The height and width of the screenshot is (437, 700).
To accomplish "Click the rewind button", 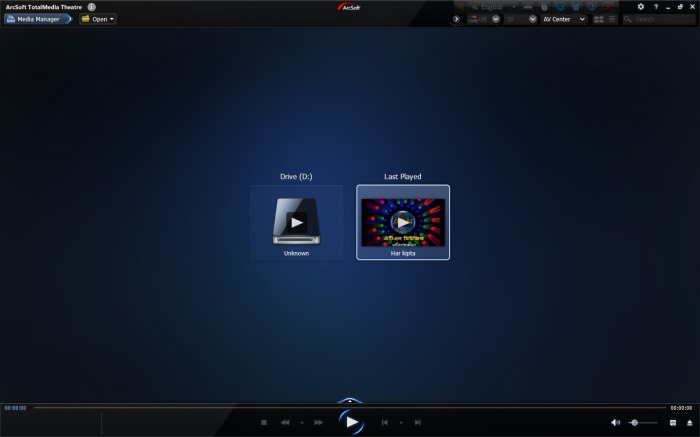I will pos(285,422).
